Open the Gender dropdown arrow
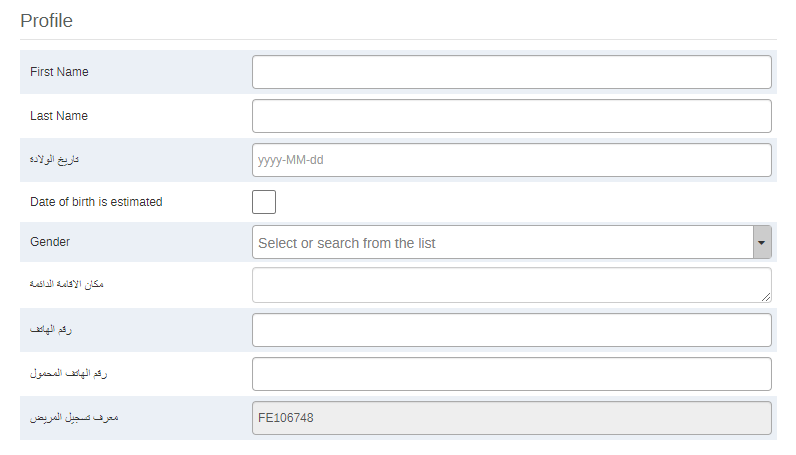 762,243
